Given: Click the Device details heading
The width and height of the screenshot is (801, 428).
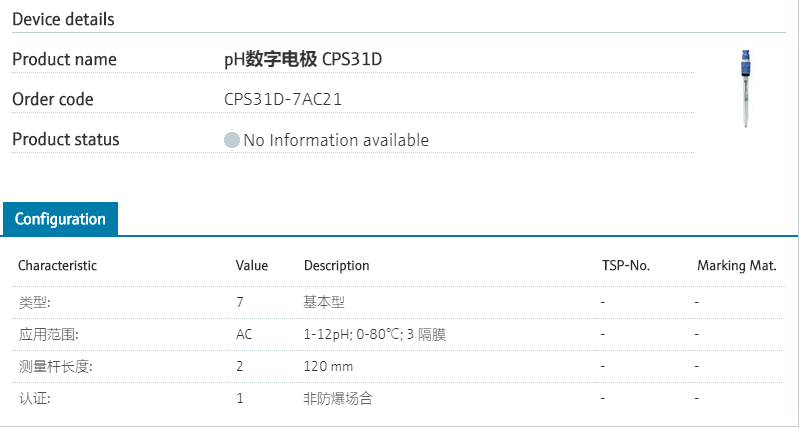Looking at the screenshot, I should pyautogui.click(x=63, y=19).
